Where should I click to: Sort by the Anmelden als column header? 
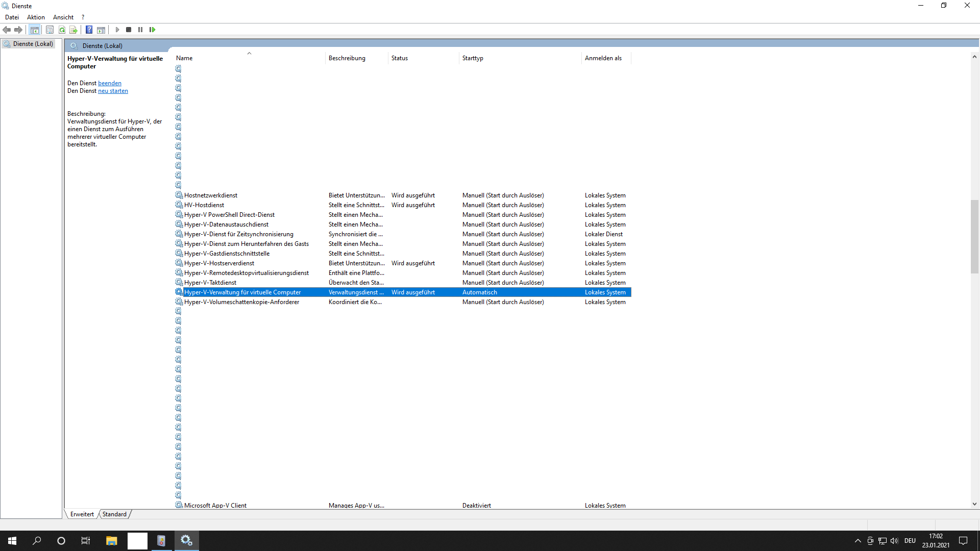(x=606, y=58)
